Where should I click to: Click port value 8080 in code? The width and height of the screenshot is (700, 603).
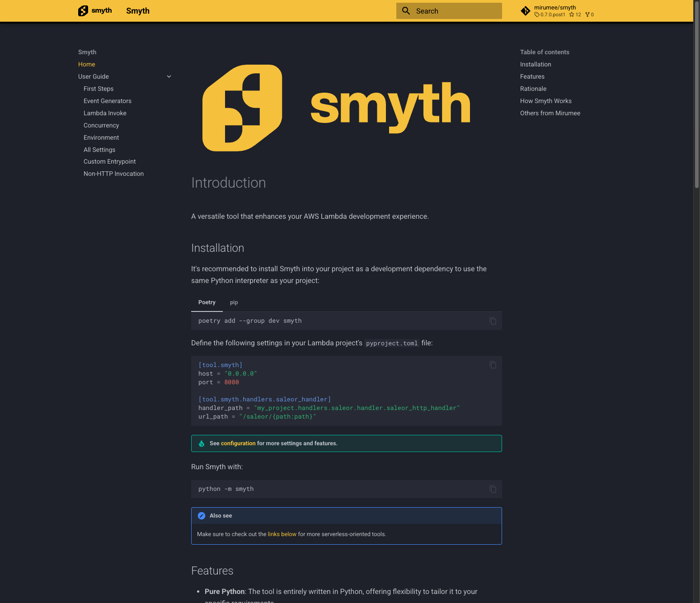231,382
